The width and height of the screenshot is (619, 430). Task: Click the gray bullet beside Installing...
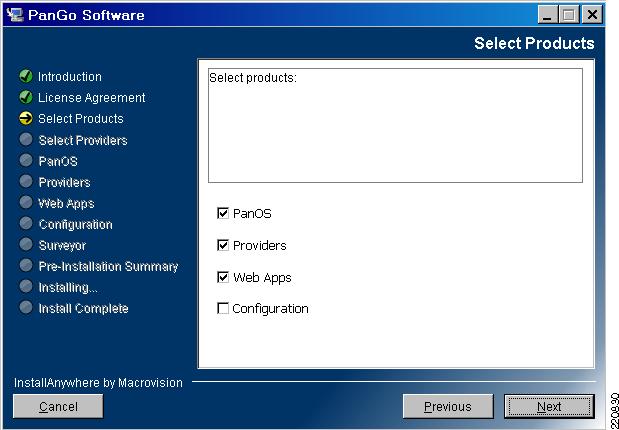(x=26, y=286)
